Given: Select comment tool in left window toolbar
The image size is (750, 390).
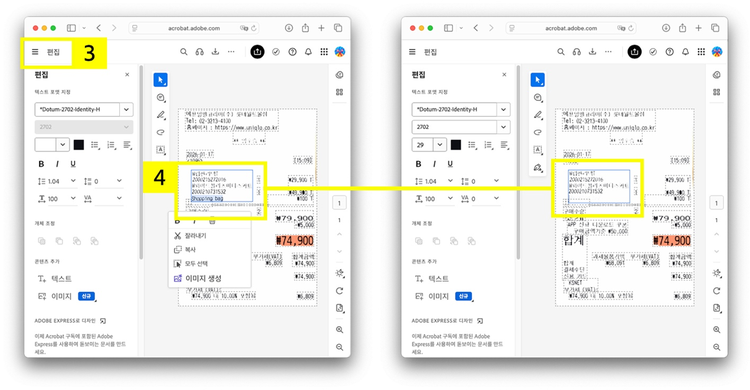Looking at the screenshot, I should coord(161,98).
